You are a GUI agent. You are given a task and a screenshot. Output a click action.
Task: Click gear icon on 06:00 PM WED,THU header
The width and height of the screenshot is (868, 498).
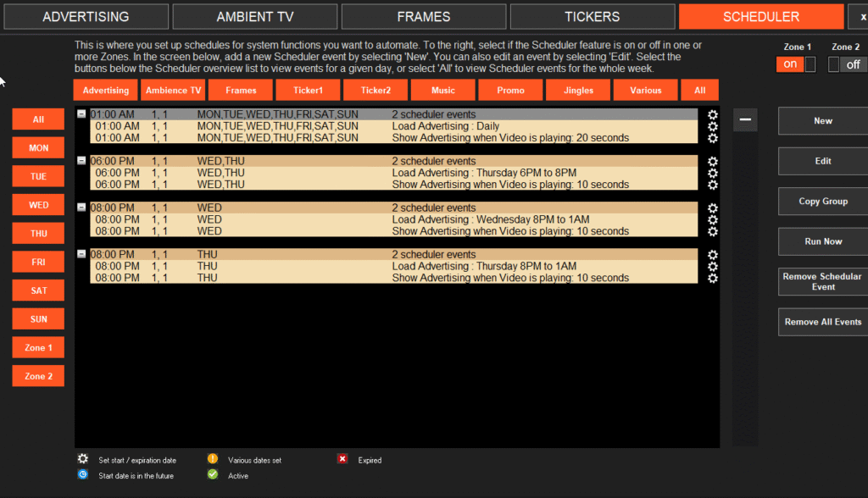coord(712,162)
